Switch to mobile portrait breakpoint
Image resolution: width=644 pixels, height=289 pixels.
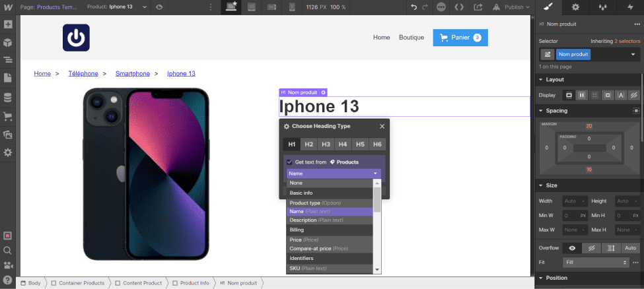[292, 7]
